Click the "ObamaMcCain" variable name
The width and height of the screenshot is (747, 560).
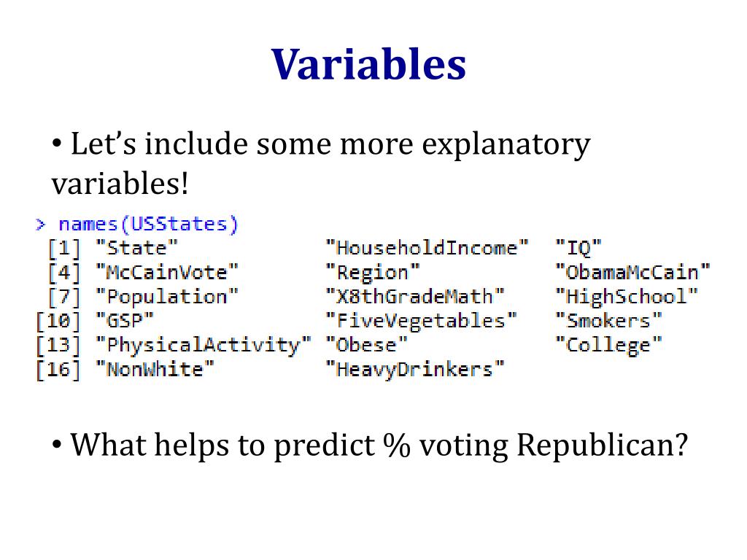632,273
